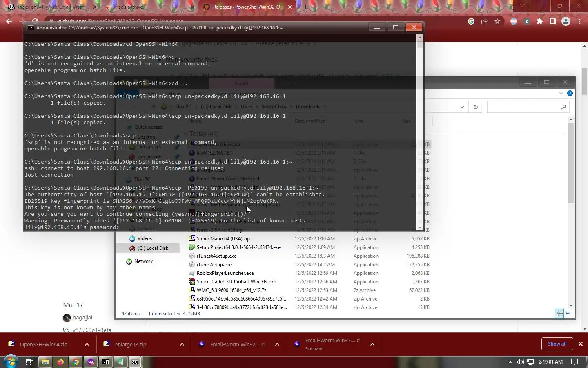The height and width of the screenshot is (368, 588).
Task: Show hidden system tray icons
Action: point(510,362)
